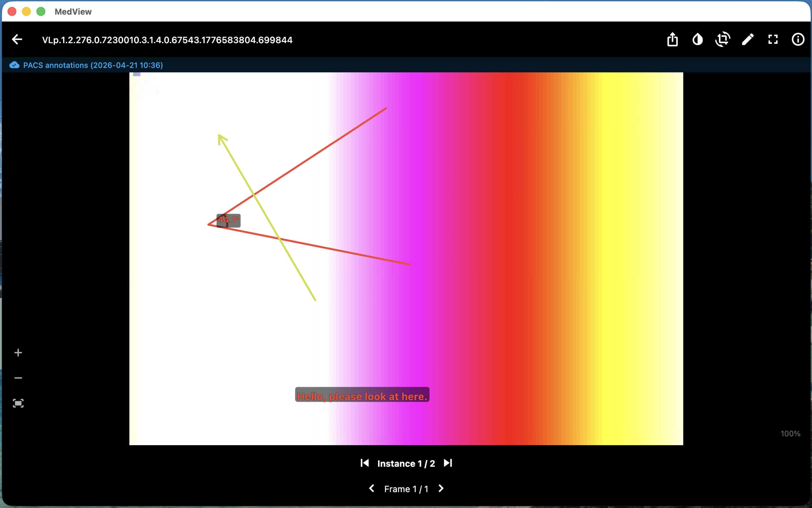812x508 pixels.
Task: Show image info panel
Action: click(x=798, y=40)
